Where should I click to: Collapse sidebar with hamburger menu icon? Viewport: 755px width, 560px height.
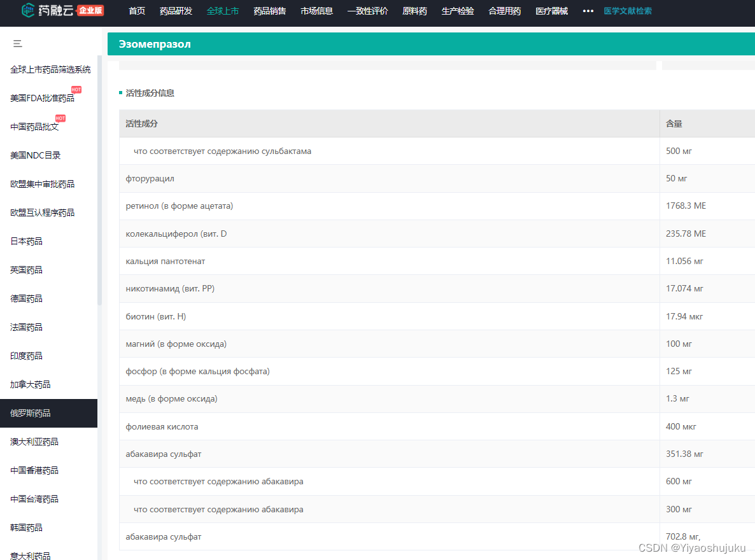[18, 44]
